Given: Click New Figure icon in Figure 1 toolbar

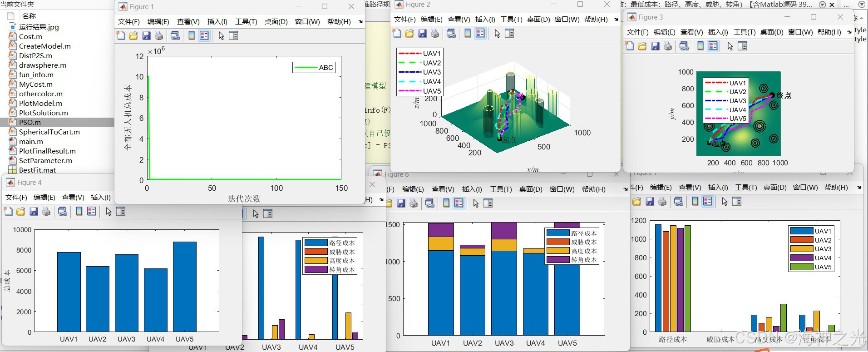Looking at the screenshot, I should pos(121,35).
